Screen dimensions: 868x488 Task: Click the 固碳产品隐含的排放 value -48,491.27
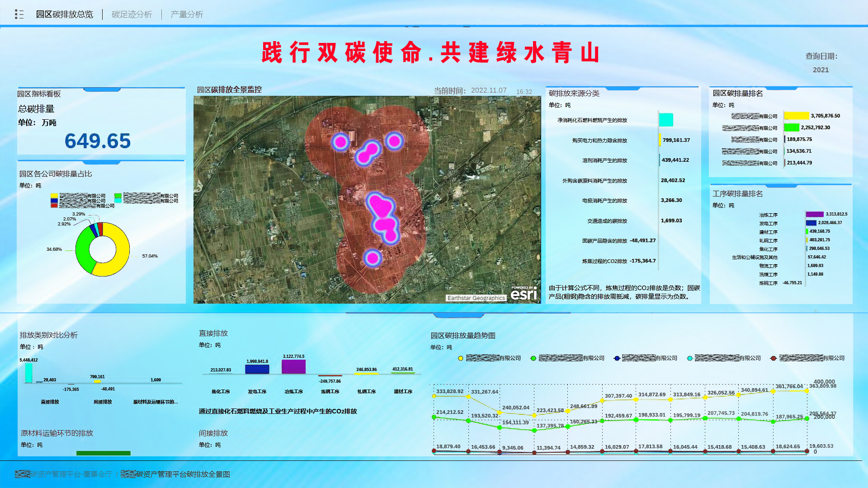click(642, 240)
